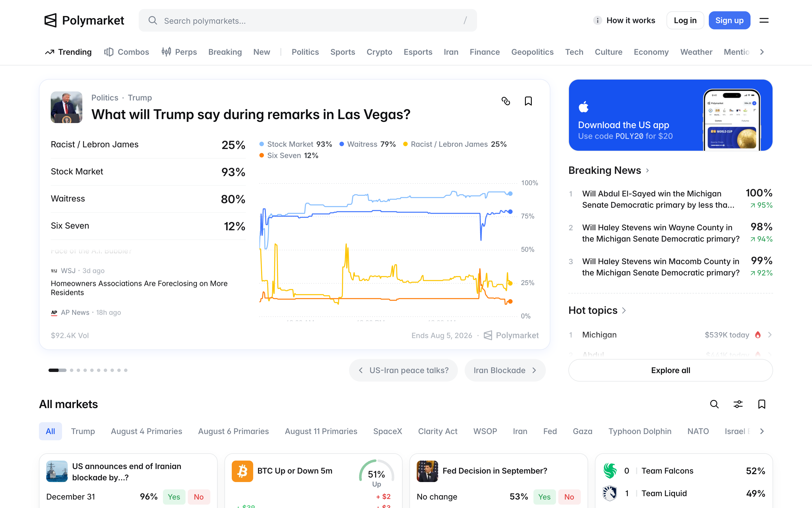Open the Geopolitics category
The height and width of the screenshot is (508, 812).
tap(532, 52)
